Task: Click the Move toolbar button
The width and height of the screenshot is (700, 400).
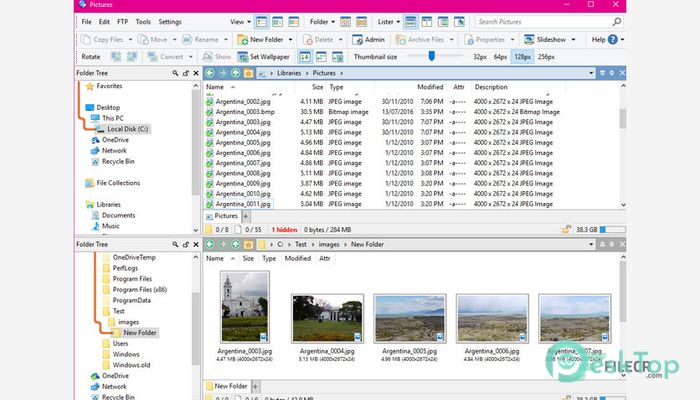Action: pos(153,40)
